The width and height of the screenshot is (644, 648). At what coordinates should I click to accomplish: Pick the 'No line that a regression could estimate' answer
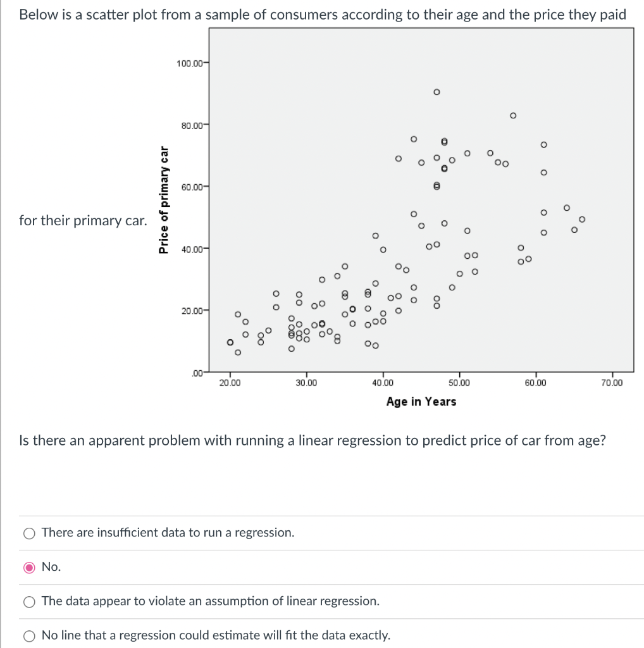[x=28, y=636]
